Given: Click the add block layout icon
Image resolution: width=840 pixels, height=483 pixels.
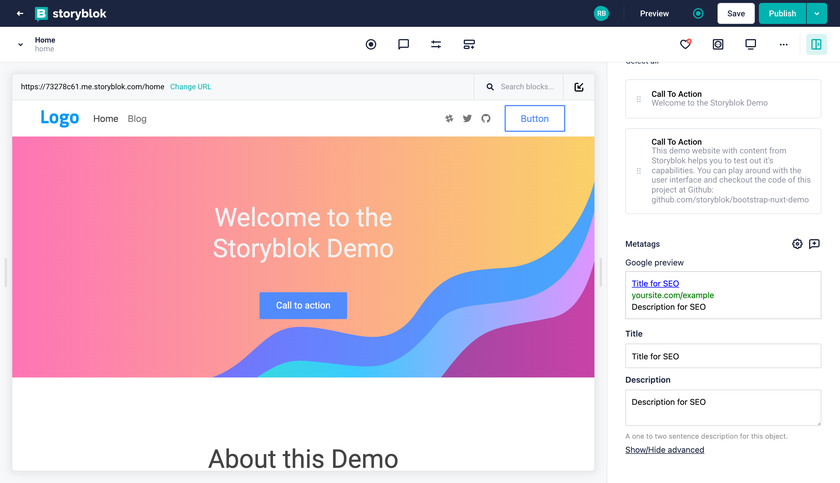Looking at the screenshot, I should (469, 44).
